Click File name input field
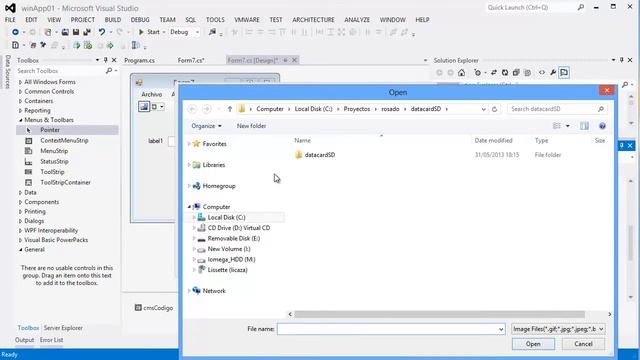This screenshot has width=640, height=360. pyautogui.click(x=391, y=329)
